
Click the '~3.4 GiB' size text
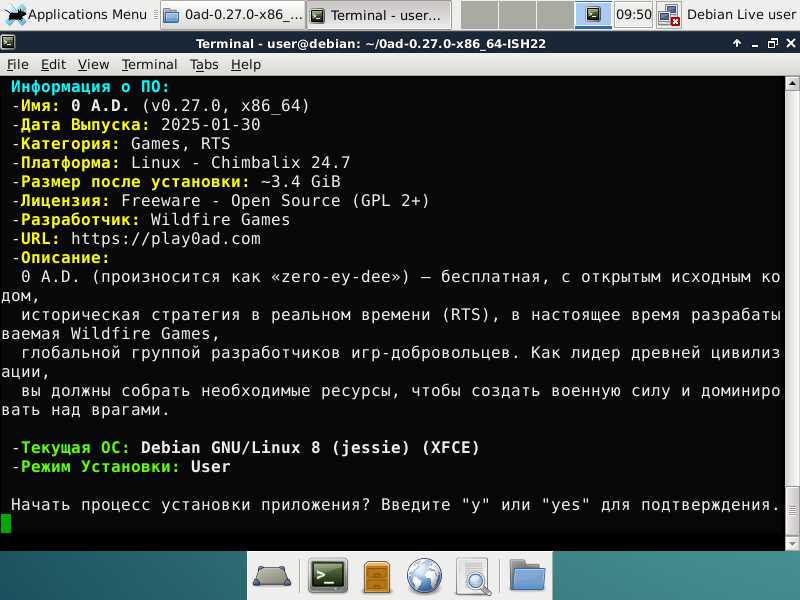[x=301, y=182]
